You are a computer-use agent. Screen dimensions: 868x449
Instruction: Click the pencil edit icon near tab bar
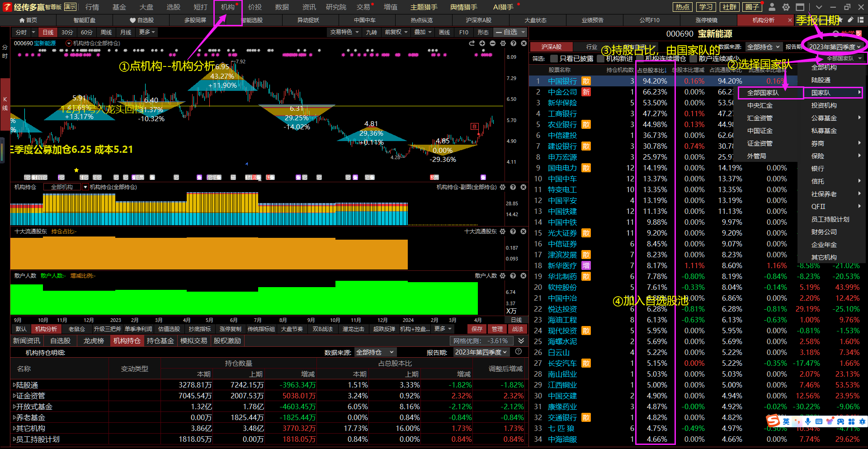click(x=850, y=20)
